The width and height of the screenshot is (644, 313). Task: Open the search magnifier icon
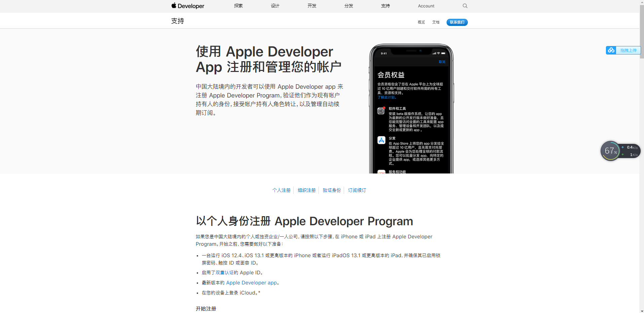pos(465,6)
